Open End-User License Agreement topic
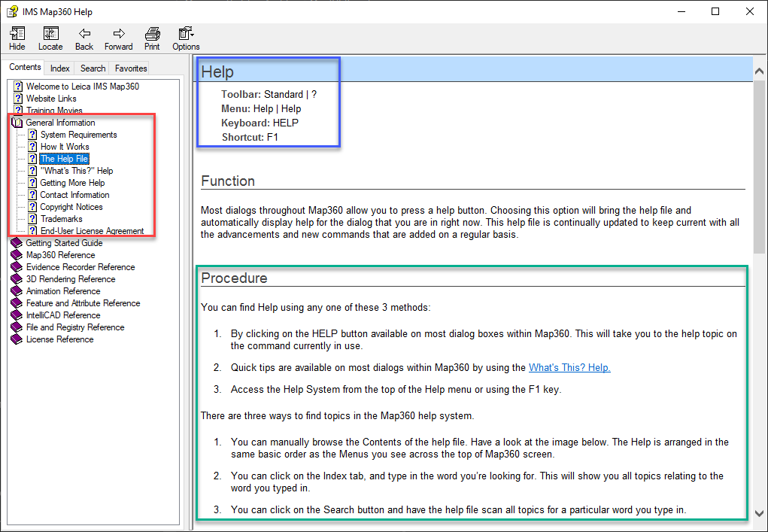768x532 pixels. point(92,231)
